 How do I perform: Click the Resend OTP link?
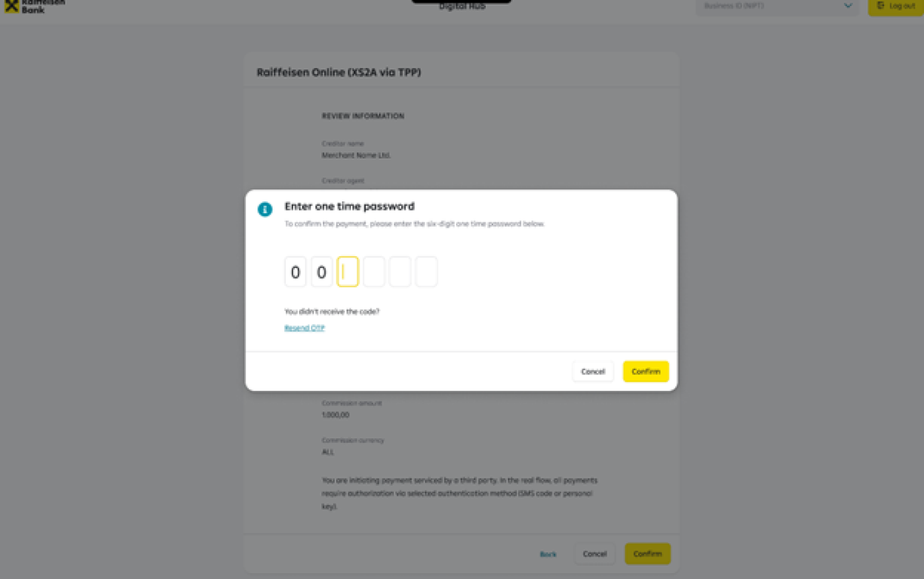coord(304,328)
